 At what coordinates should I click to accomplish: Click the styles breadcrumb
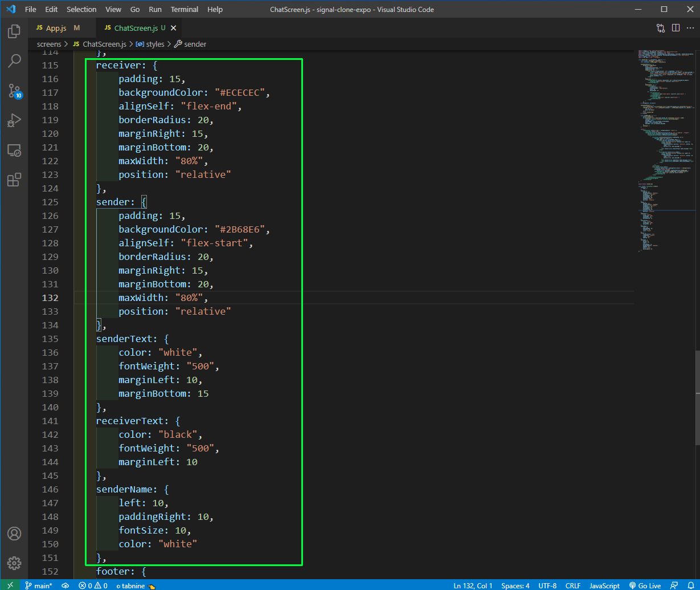point(150,44)
